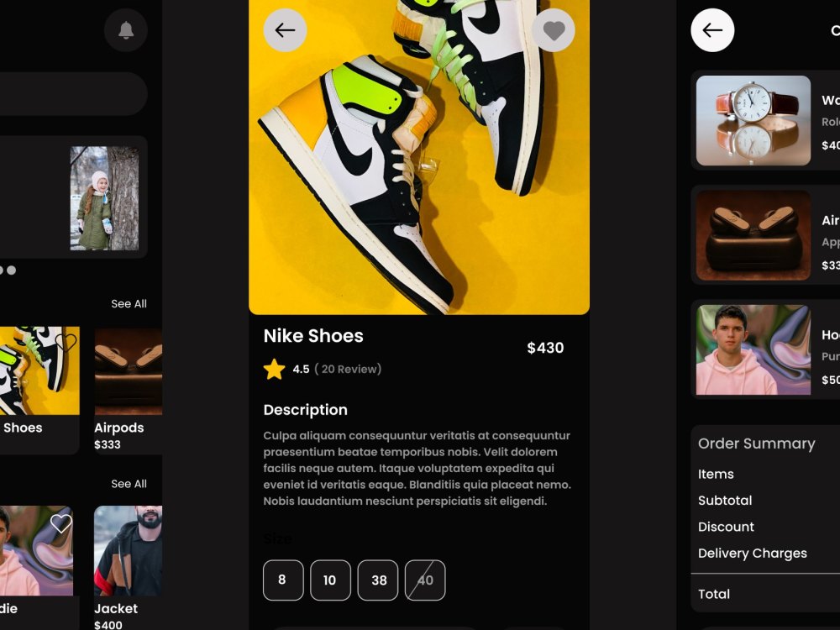Select the carousel pagination dot
Screen dimensions: 840x630
[11, 270]
